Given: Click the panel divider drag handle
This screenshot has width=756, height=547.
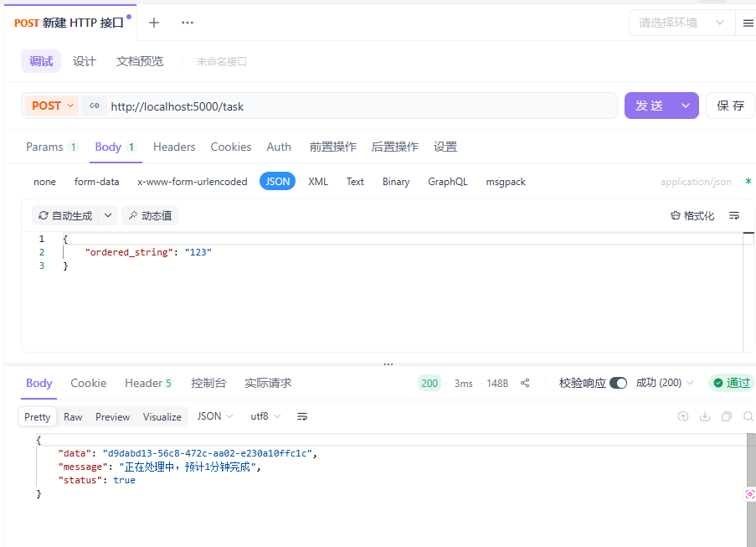Looking at the screenshot, I should point(388,364).
